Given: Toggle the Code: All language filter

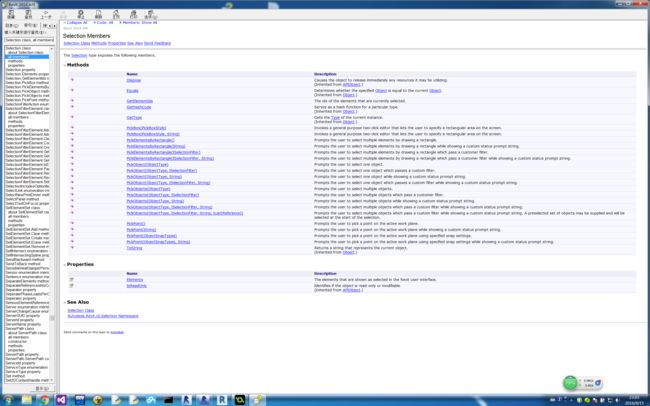Looking at the screenshot, I should (x=103, y=22).
